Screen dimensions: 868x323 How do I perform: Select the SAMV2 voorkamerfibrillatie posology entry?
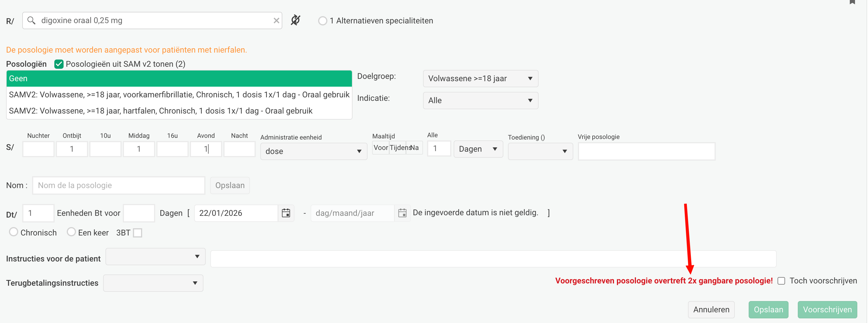[179, 95]
